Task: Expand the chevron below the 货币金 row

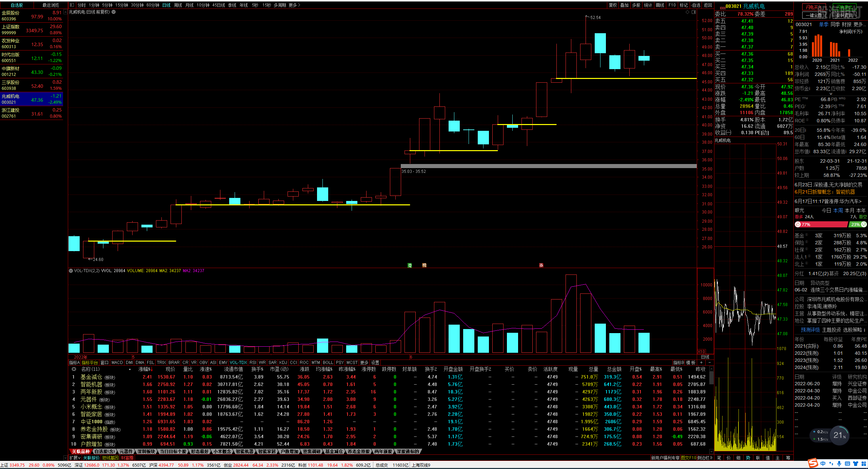Action: click(831, 94)
